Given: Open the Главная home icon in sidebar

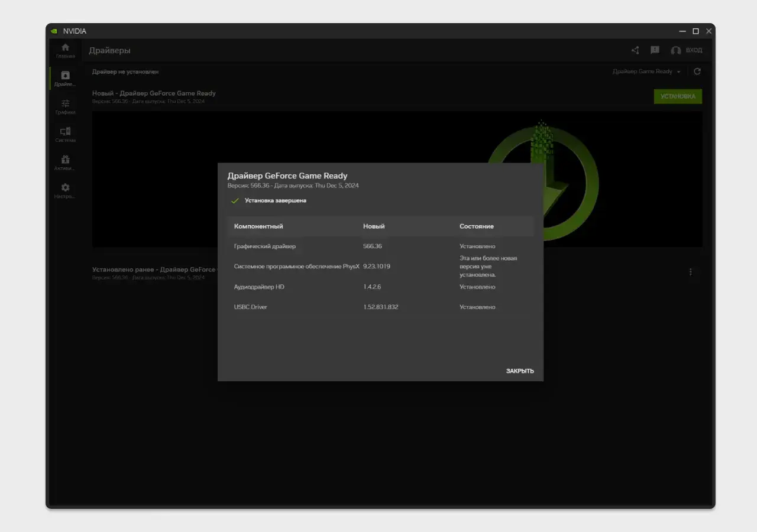Looking at the screenshot, I should (65, 47).
